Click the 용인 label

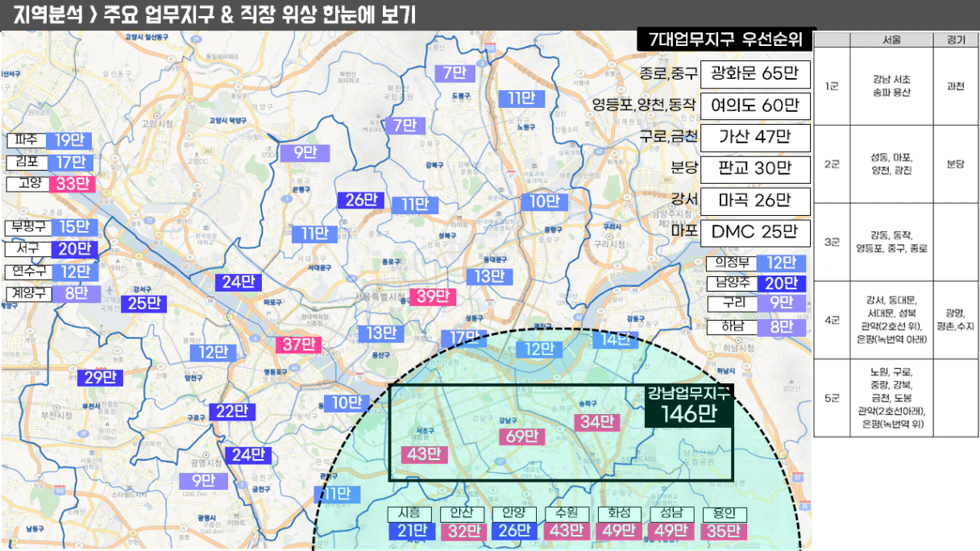click(725, 515)
